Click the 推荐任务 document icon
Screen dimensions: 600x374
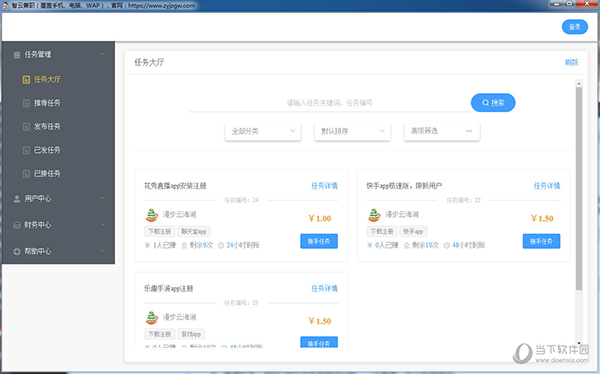26,103
